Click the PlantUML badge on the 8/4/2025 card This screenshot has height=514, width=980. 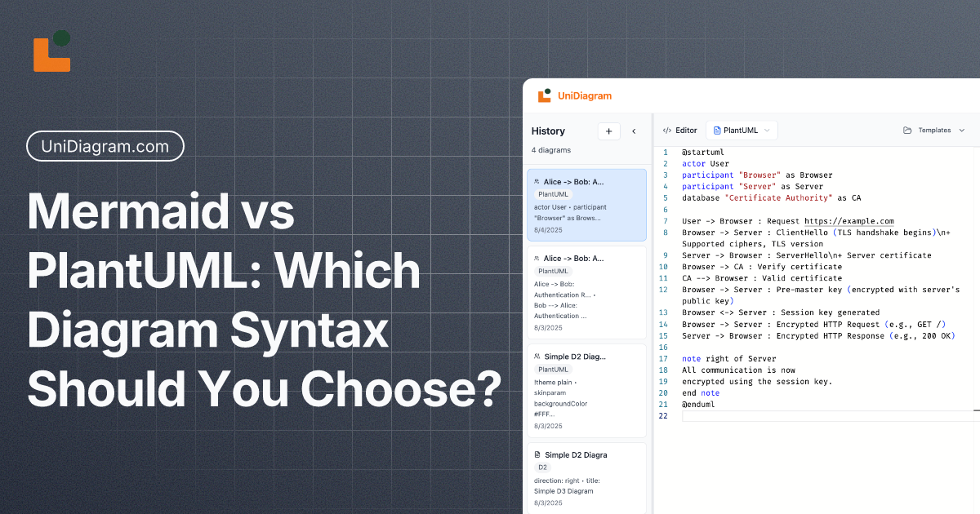pyautogui.click(x=553, y=194)
